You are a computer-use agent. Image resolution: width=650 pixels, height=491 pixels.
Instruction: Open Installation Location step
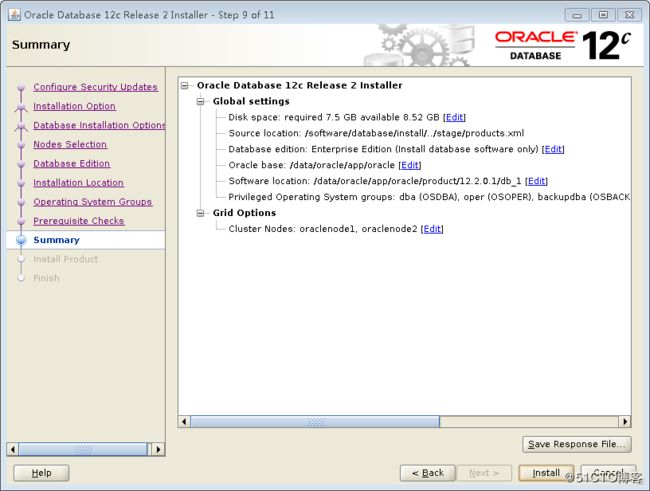pos(78,182)
